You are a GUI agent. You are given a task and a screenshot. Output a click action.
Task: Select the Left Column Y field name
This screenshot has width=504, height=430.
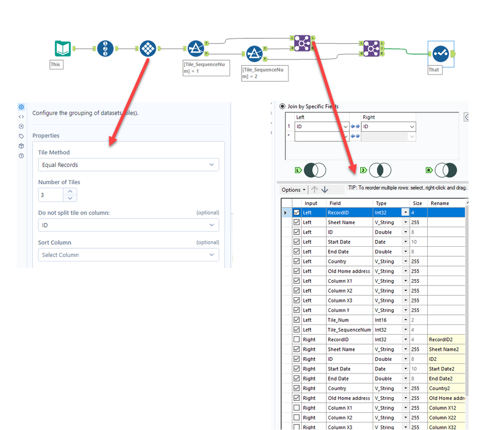pyautogui.click(x=339, y=310)
